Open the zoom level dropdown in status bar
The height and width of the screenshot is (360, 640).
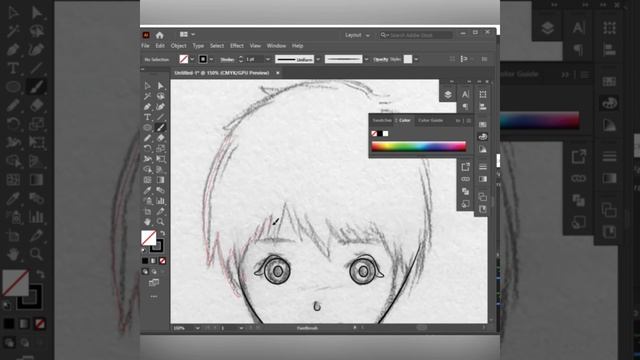click(x=198, y=328)
